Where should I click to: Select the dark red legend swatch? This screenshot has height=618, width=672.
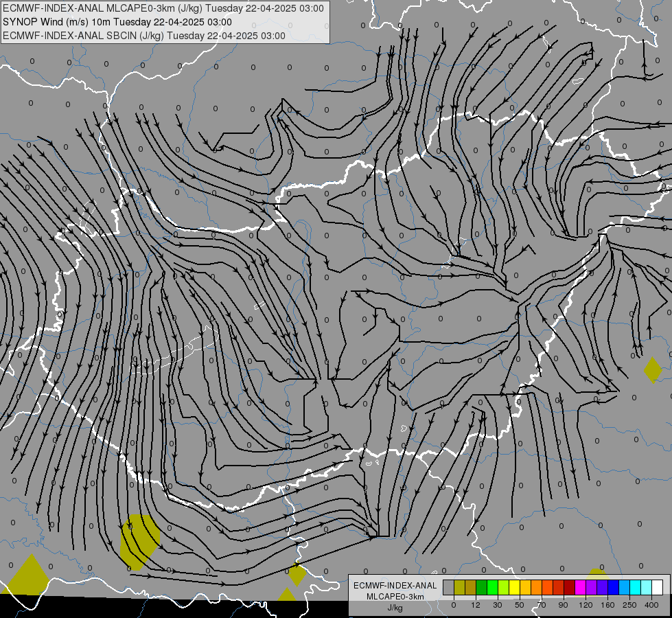570,587
